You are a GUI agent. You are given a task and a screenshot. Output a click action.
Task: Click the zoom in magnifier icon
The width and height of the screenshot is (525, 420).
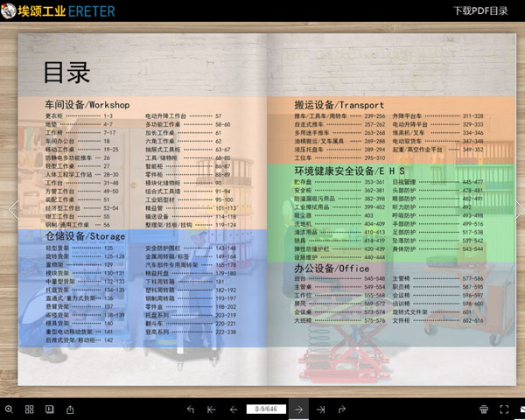(9, 409)
